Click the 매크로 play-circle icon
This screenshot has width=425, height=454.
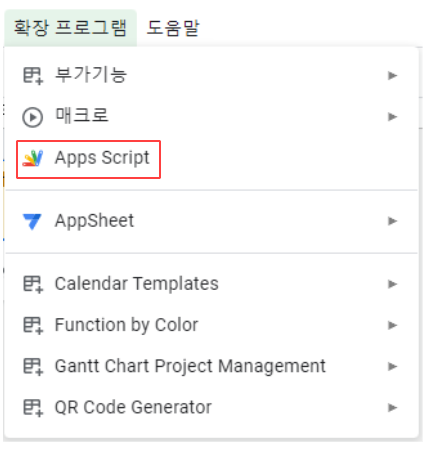tap(32, 117)
